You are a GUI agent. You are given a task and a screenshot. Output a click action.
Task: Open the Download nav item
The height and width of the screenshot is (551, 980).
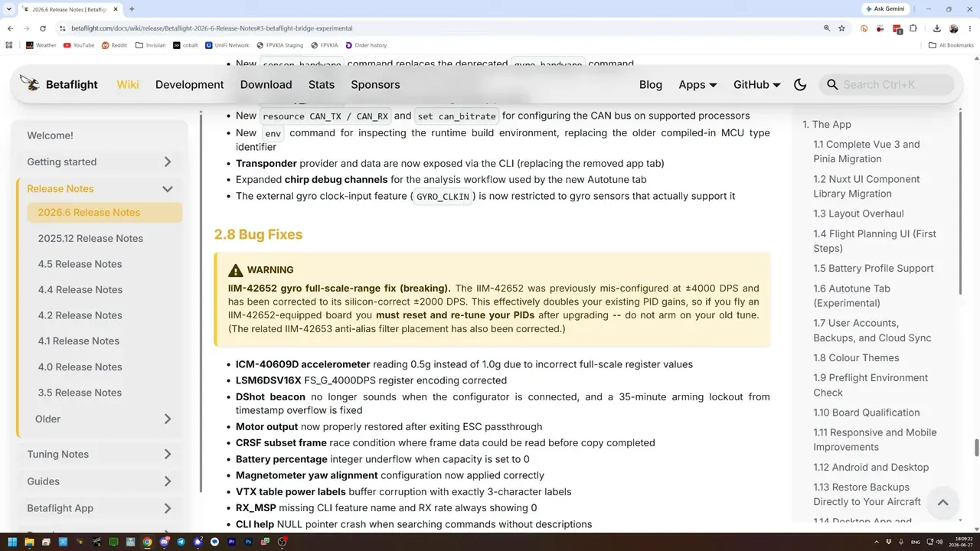click(x=266, y=85)
